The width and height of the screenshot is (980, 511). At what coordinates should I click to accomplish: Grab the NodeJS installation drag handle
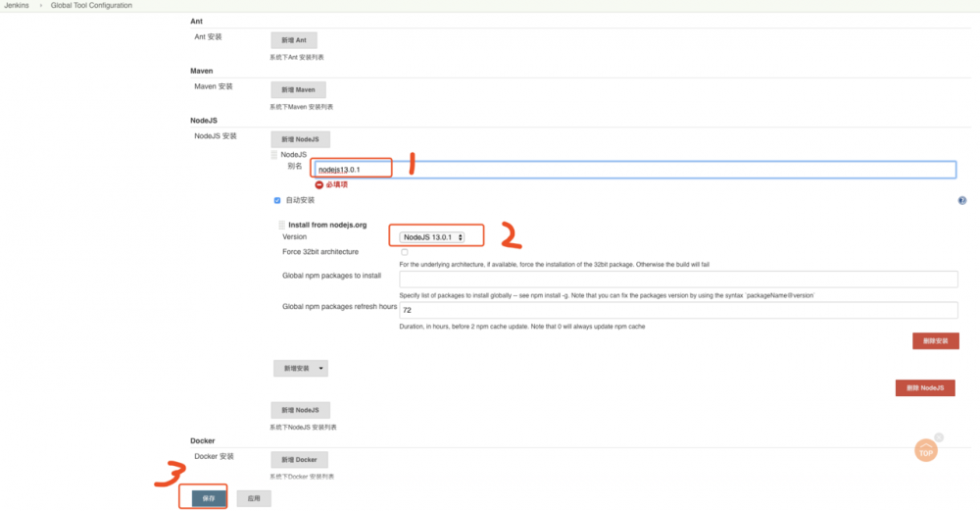point(273,155)
